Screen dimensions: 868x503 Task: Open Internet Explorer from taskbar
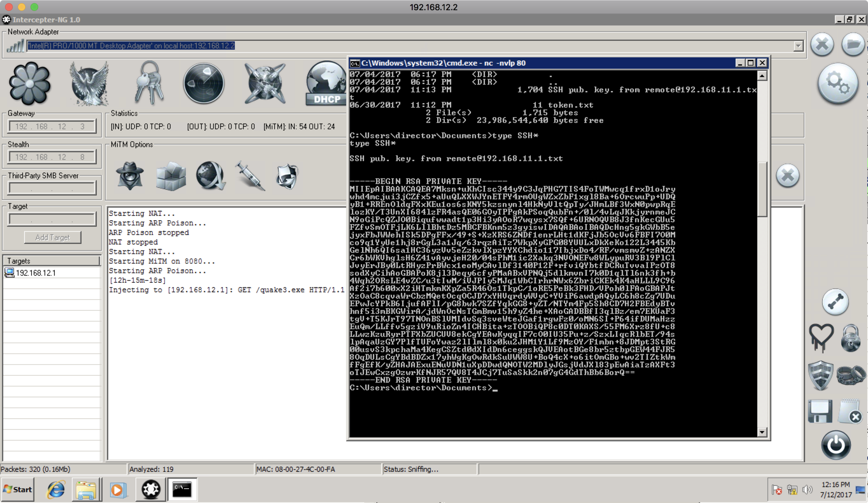point(56,490)
